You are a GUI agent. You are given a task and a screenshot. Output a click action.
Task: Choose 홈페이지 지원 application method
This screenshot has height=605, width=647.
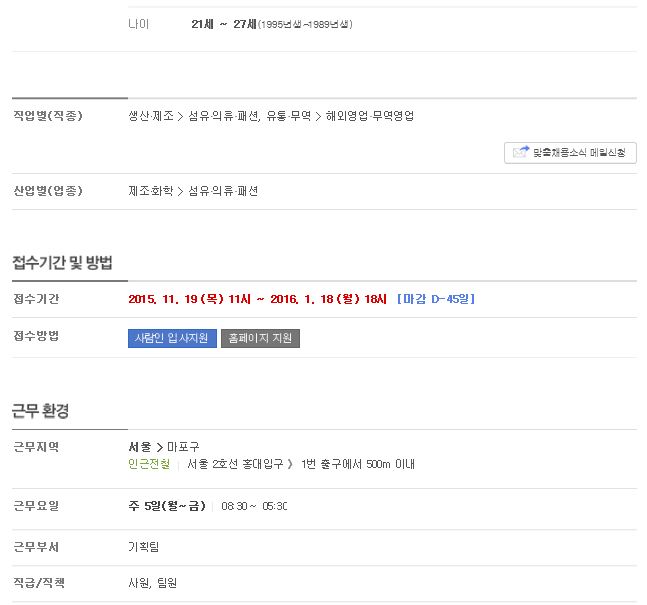[260, 338]
